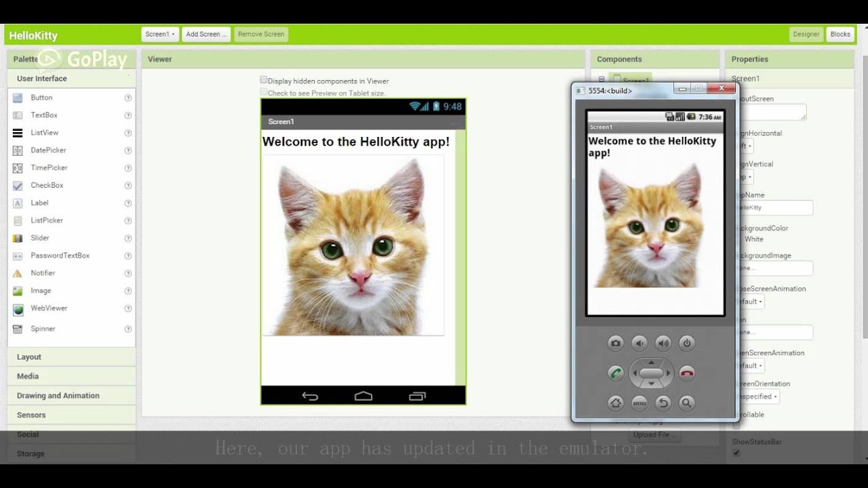
Task: Select the ListPicker palette icon
Action: pyautogui.click(x=18, y=221)
